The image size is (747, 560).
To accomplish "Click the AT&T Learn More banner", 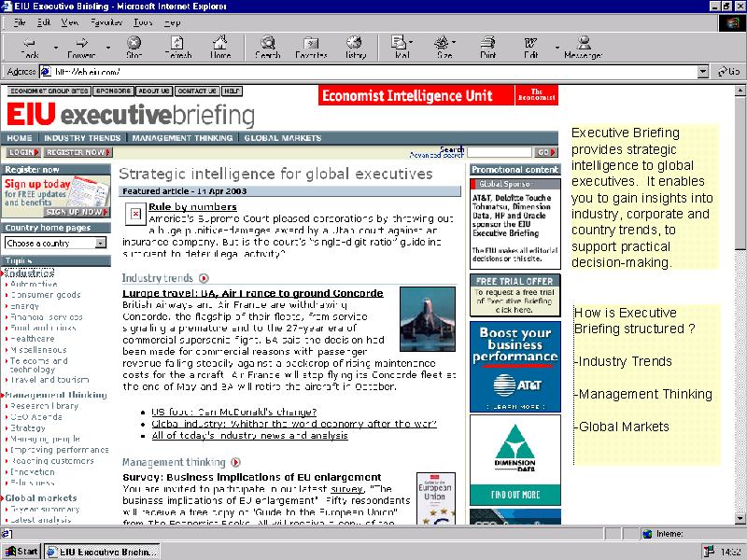I will (x=515, y=367).
